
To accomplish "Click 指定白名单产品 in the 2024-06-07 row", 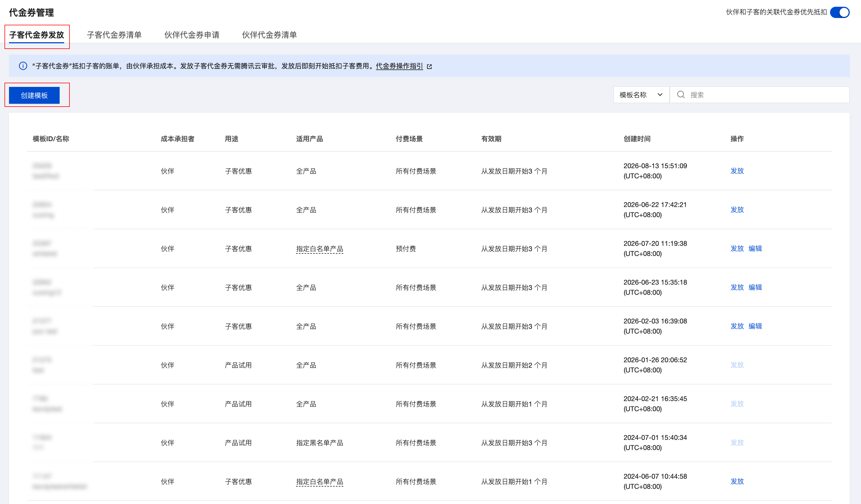I will [x=319, y=482].
